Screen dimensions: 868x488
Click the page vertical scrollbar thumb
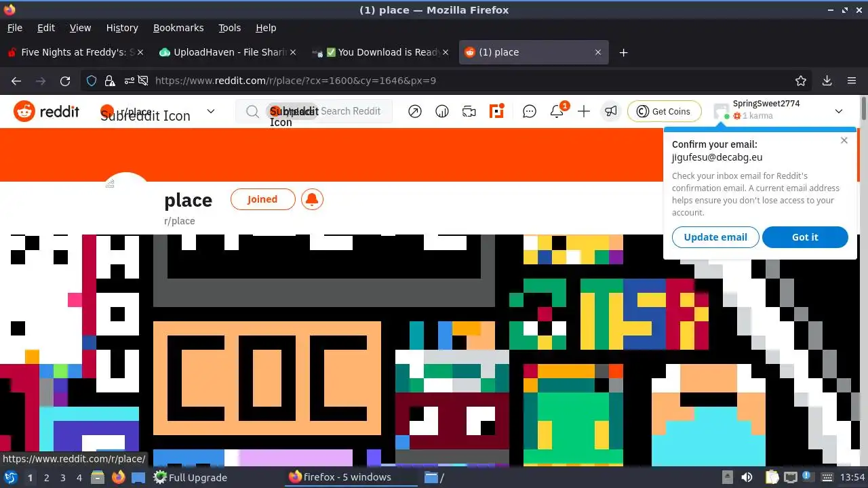[863, 108]
